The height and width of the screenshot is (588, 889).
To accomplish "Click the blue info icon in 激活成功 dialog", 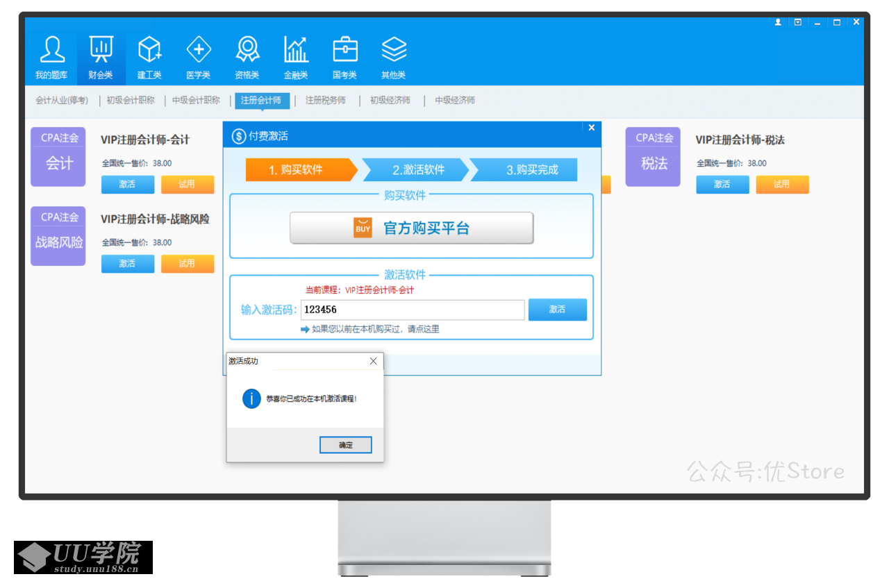I will coord(251,399).
